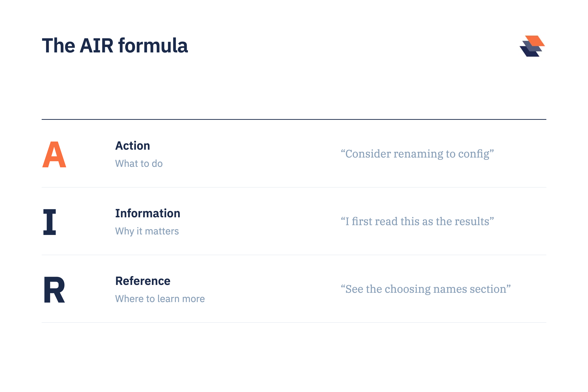
Task: Click the Reference heading
Action: pos(143,281)
